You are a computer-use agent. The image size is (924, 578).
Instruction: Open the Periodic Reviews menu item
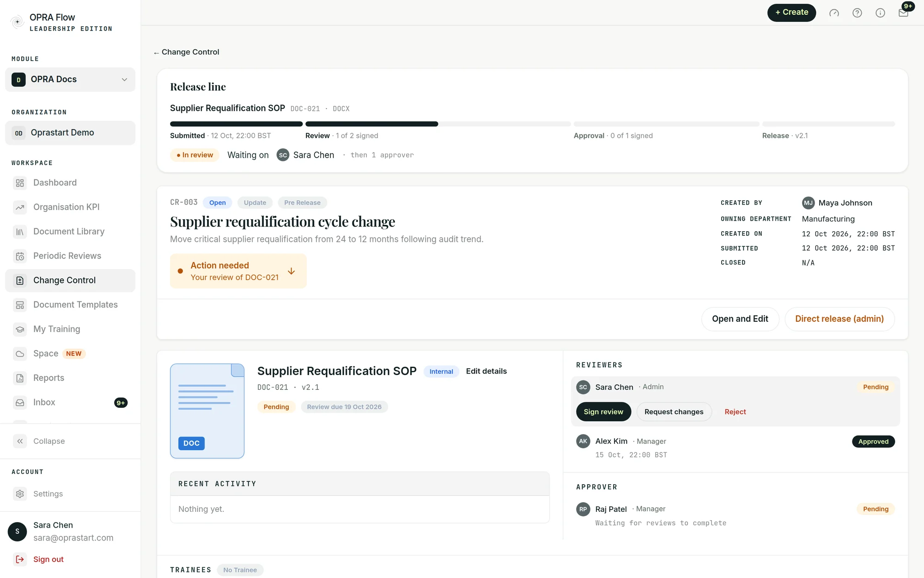click(70, 256)
